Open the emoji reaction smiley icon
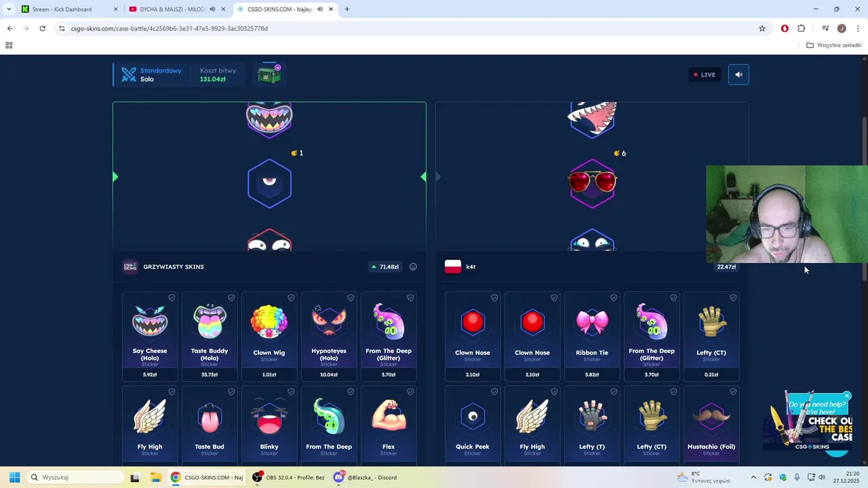The image size is (868, 488). click(413, 267)
